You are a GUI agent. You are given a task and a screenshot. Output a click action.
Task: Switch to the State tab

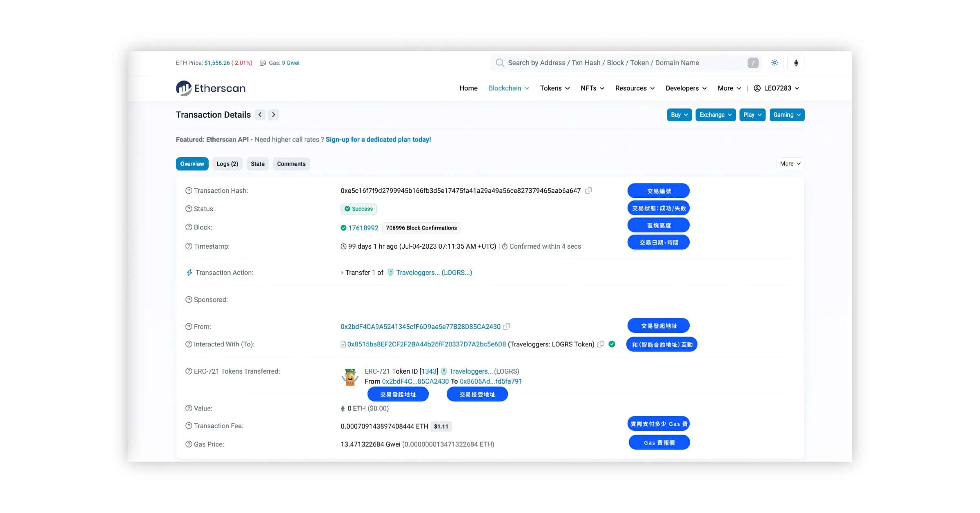[x=258, y=164]
